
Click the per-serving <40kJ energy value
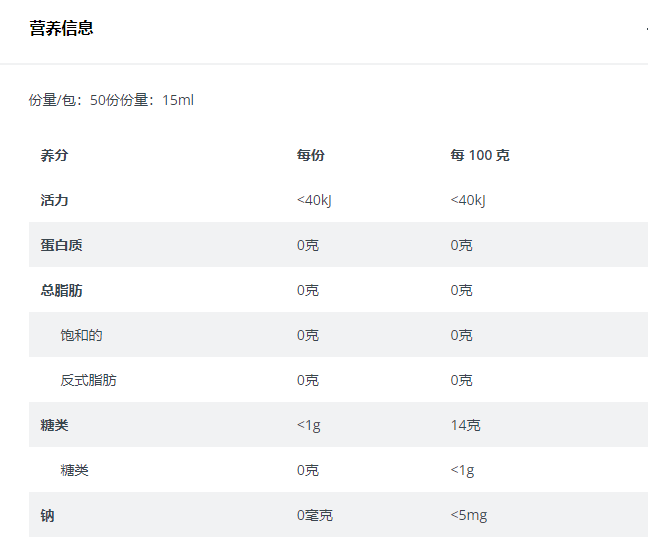tap(314, 200)
